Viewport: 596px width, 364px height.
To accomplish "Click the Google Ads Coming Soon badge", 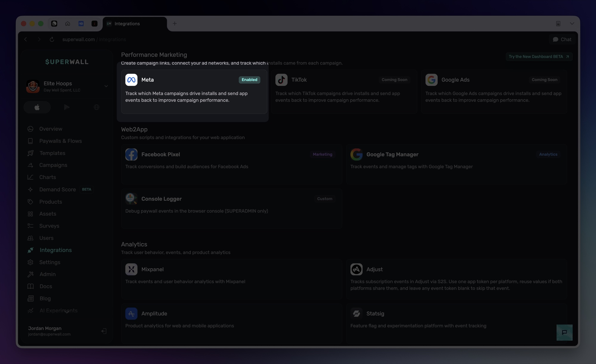I will tap(544, 80).
